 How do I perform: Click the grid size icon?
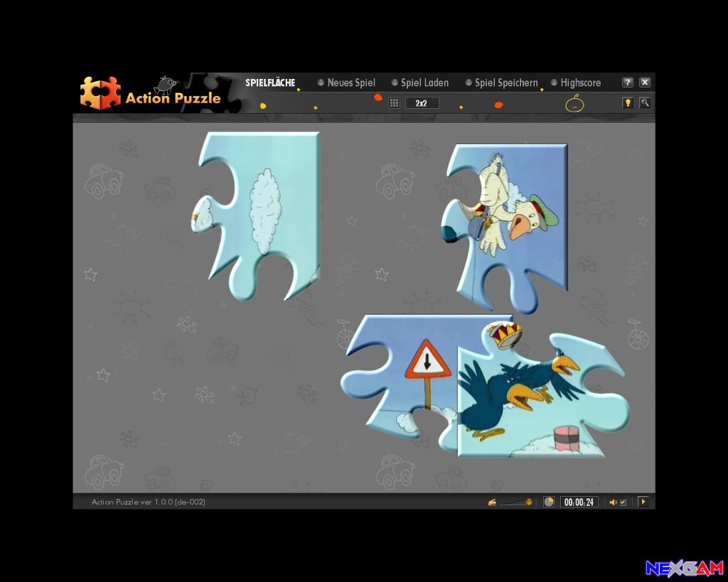(394, 103)
